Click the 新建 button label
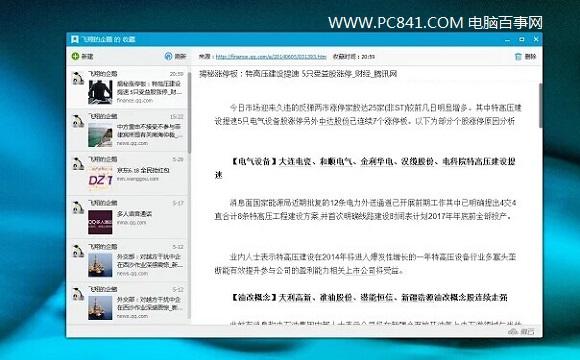 pos(87,57)
